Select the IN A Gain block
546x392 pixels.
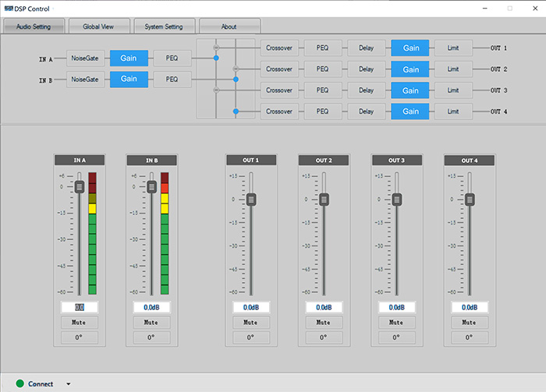click(129, 58)
